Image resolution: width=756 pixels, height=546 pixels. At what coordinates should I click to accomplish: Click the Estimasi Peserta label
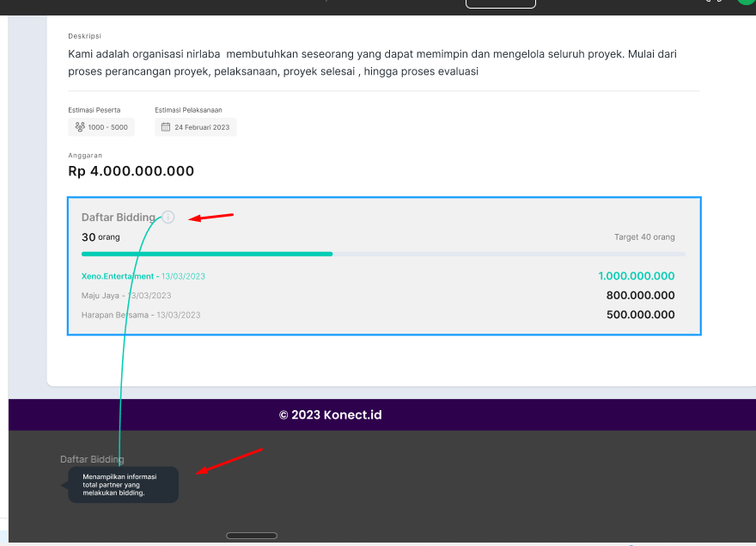(x=94, y=110)
